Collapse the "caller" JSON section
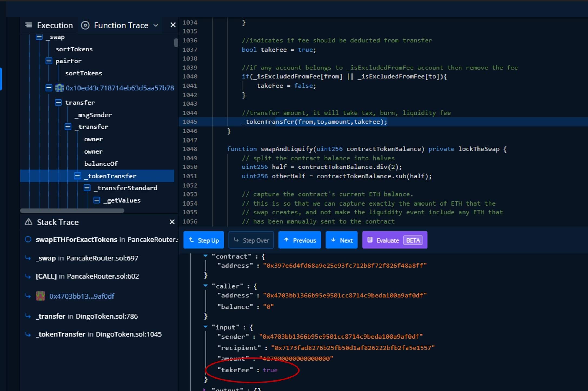Screen dimensions: 588x391 click(205, 286)
